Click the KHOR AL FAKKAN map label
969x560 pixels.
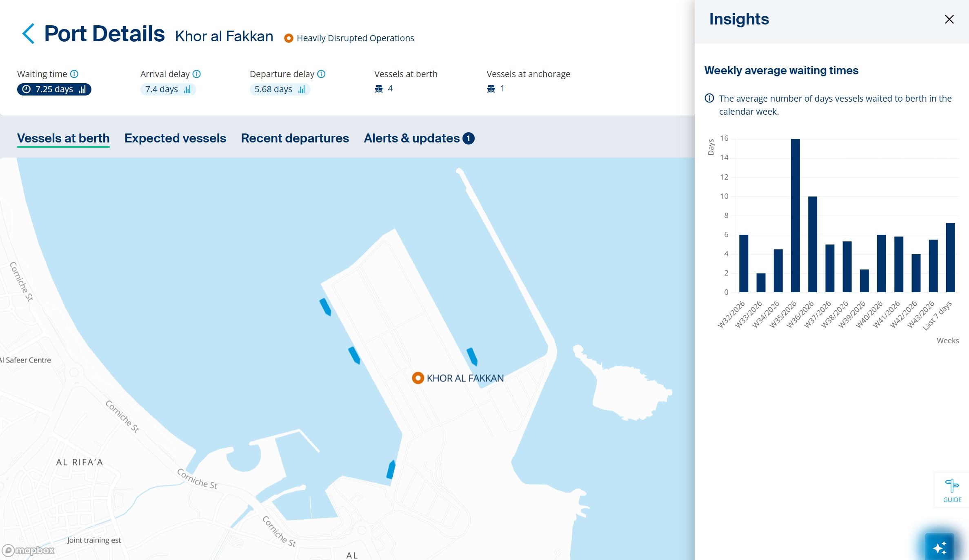pyautogui.click(x=465, y=378)
